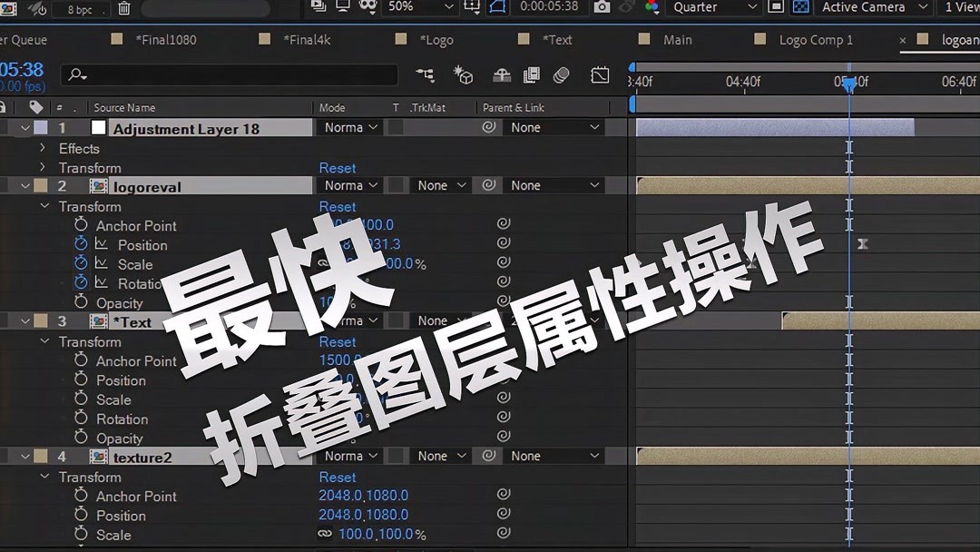The image size is (980, 552).
Task: Enable Draft 3D mode
Action: click(x=463, y=75)
